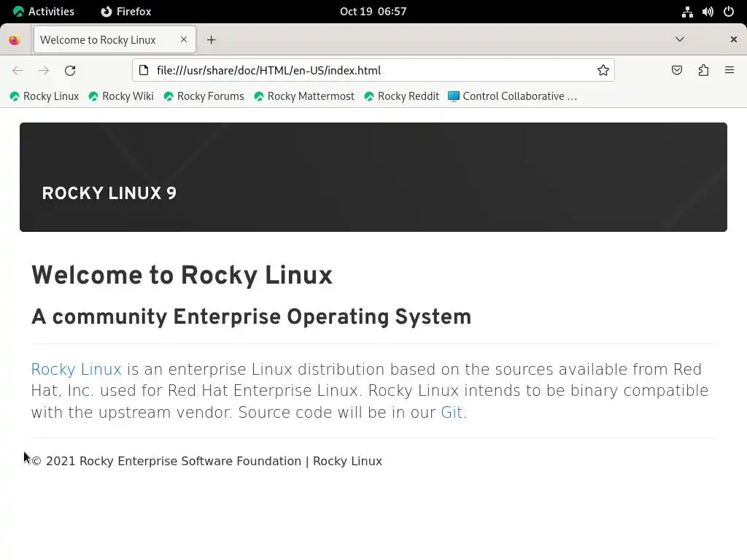The height and width of the screenshot is (560, 747).
Task: Follow the Rocky Linux link in paragraph
Action: pyautogui.click(x=76, y=370)
